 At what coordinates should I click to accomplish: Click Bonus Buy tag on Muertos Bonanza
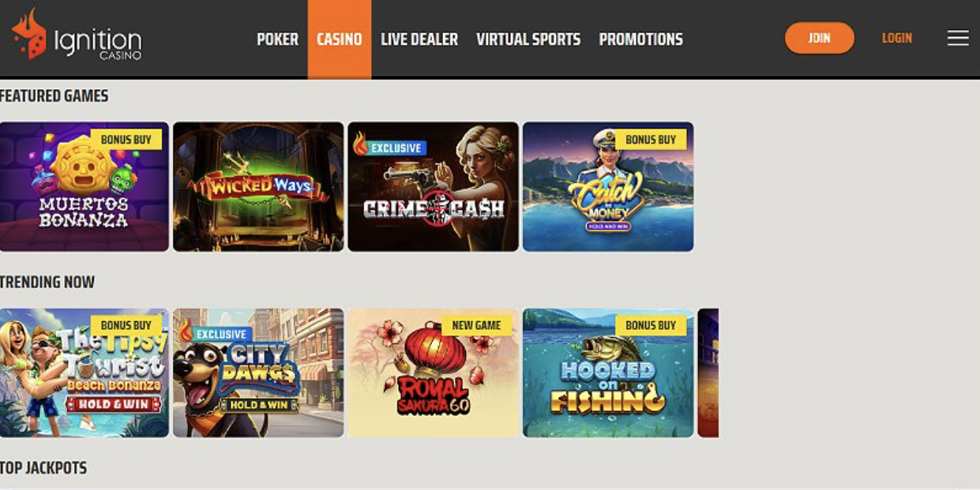126,140
